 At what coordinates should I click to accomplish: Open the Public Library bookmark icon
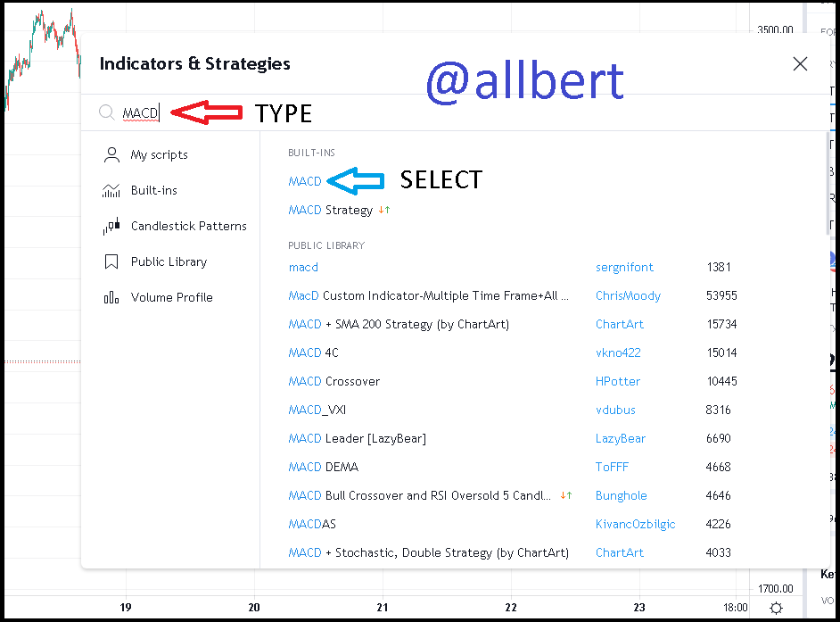pyautogui.click(x=111, y=261)
